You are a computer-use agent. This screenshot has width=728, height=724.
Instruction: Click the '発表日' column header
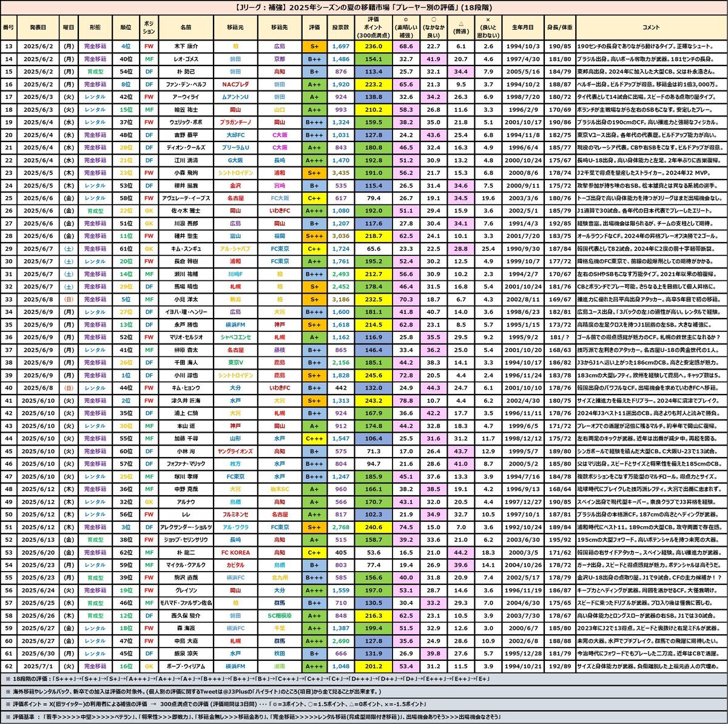(38, 27)
